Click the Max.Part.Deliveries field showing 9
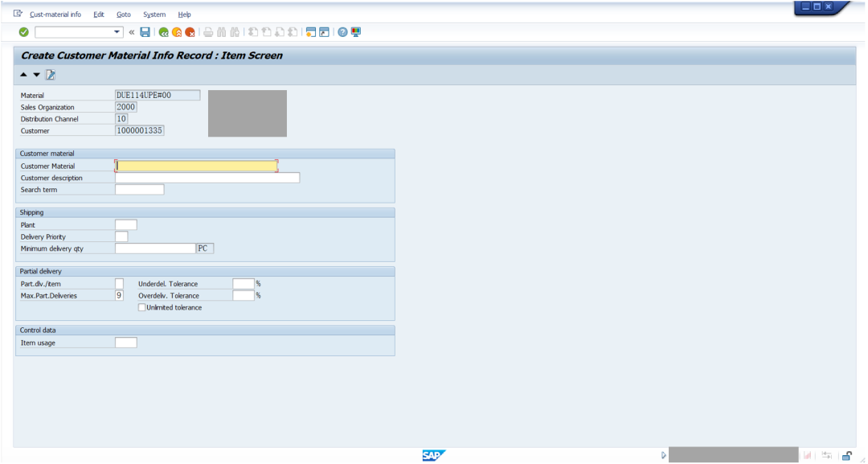868x464 pixels. pos(120,296)
